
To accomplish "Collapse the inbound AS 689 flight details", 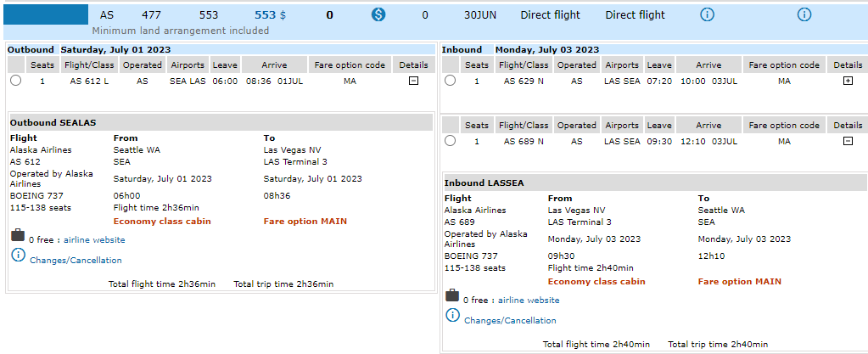I will [847, 141].
